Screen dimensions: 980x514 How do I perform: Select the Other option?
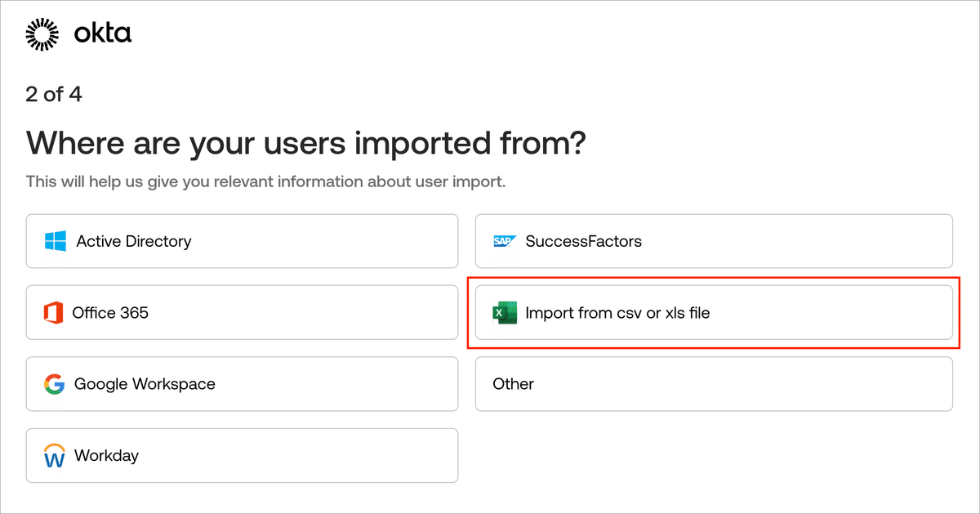(x=714, y=384)
